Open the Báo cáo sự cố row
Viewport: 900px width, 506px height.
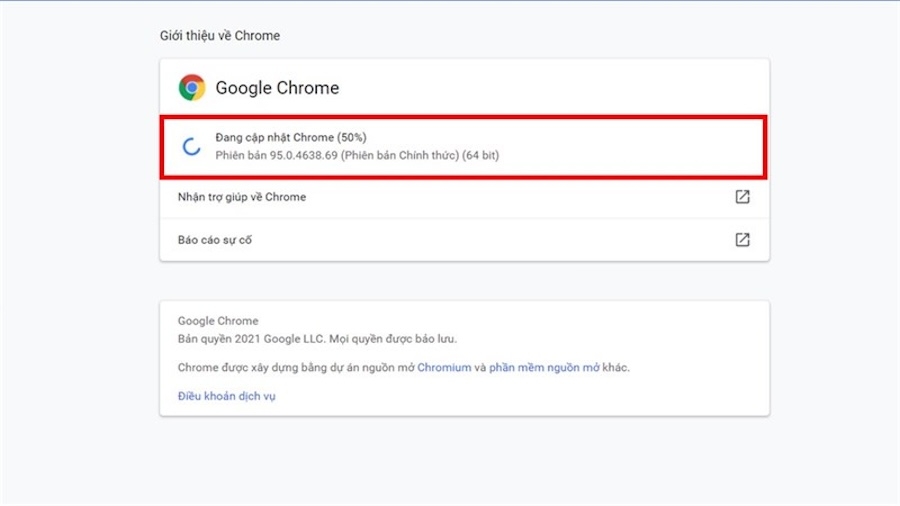click(x=464, y=240)
